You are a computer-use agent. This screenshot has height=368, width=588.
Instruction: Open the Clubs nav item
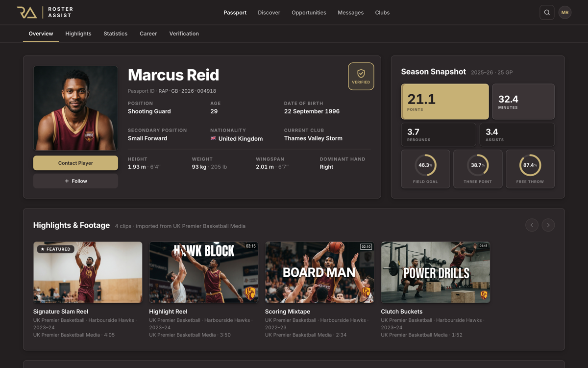382,12
